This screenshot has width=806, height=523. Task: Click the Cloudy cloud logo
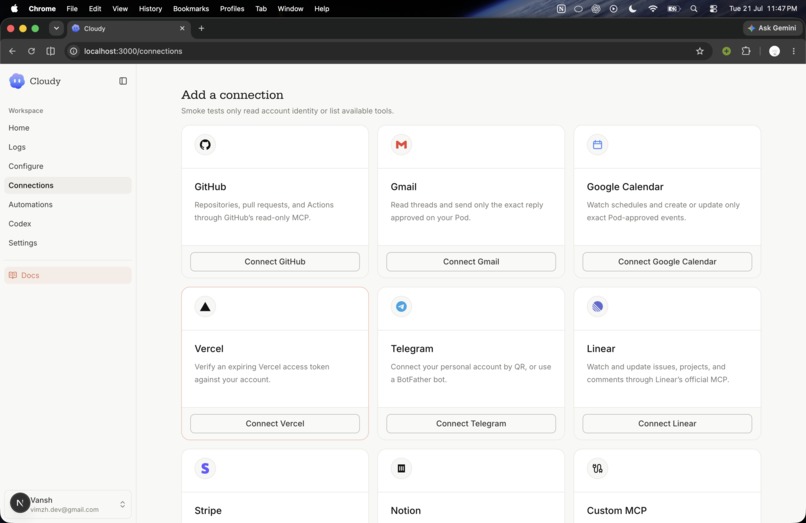tap(16, 81)
